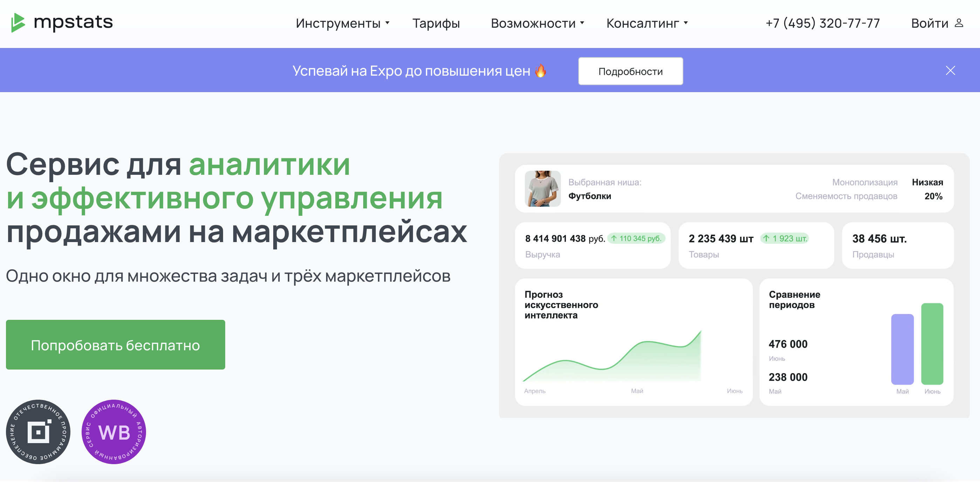Viewport: 980px width, 482px height.
Task: Open the Инструменты dropdown menu
Action: 343,23
